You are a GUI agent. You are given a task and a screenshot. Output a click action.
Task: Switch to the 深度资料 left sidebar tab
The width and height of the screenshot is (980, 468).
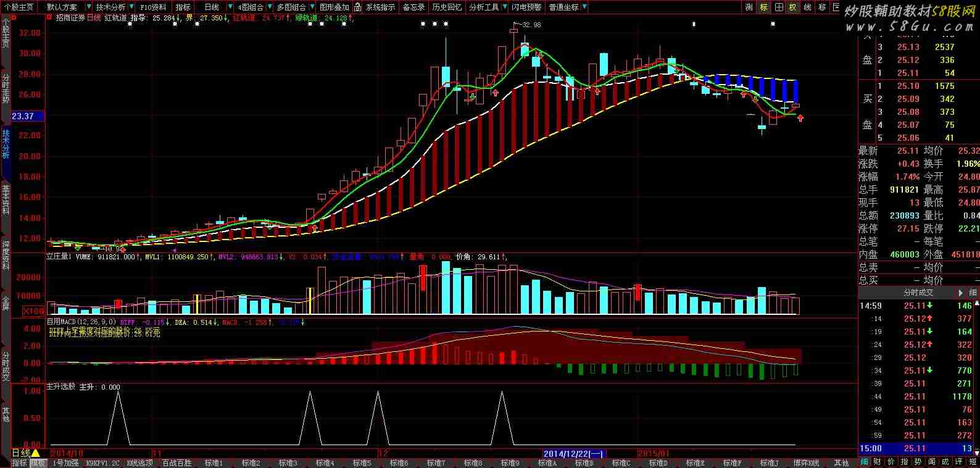pos(6,254)
